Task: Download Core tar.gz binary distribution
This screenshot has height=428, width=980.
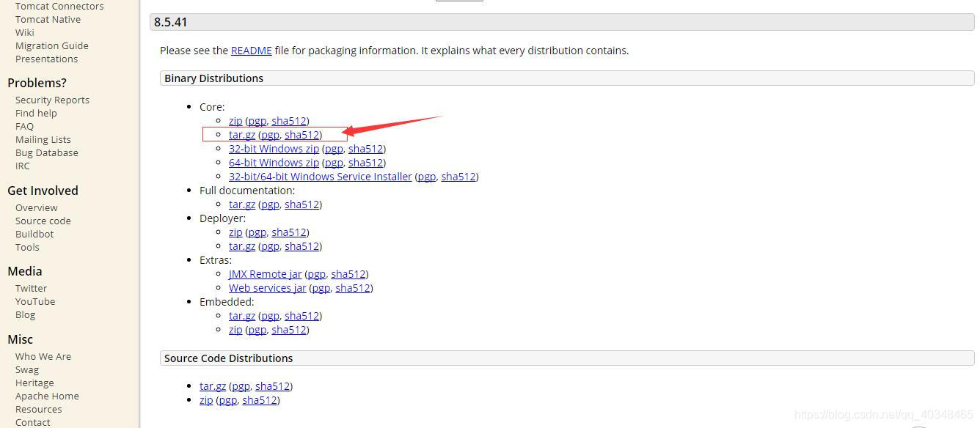Action: [x=242, y=135]
